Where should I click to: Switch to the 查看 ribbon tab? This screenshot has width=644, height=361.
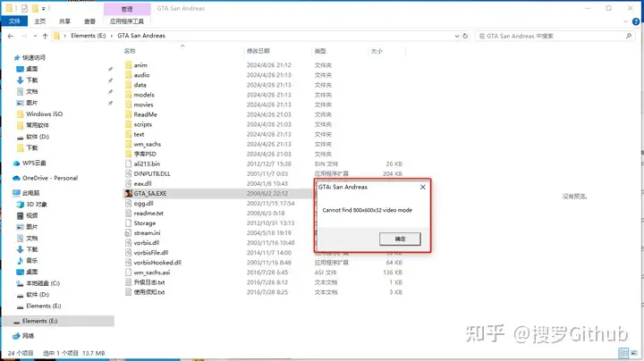point(89,21)
